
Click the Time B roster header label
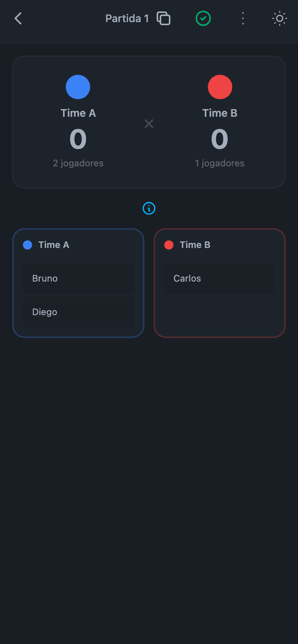[x=195, y=245]
